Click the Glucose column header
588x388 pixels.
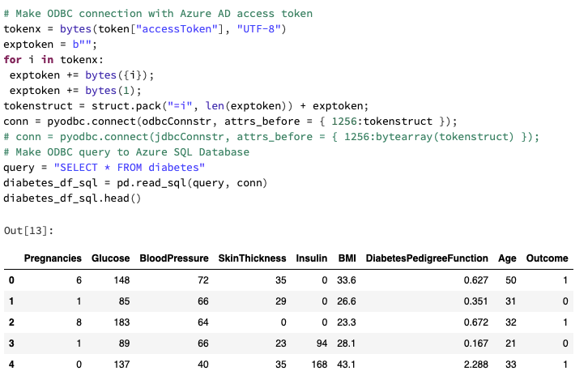click(x=111, y=258)
